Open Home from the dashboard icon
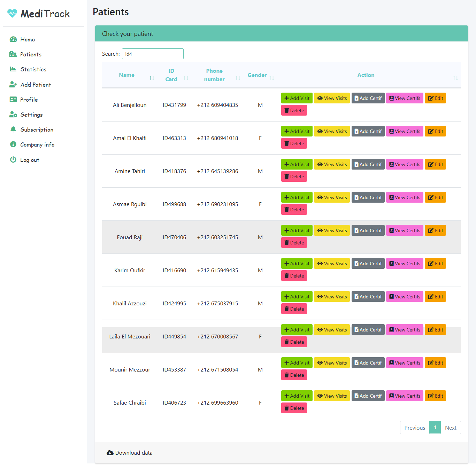476x469 pixels. [x=13, y=39]
